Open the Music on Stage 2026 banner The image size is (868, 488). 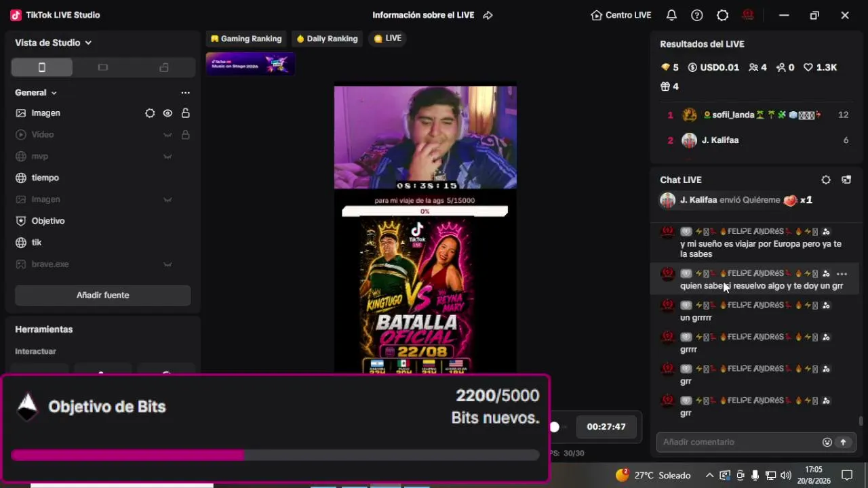click(x=250, y=64)
